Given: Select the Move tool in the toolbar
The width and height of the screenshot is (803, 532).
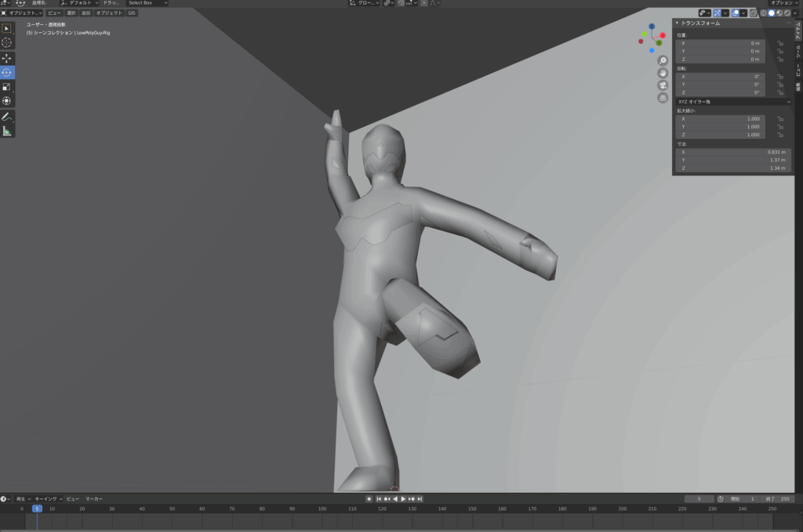Looking at the screenshot, I should [x=7, y=58].
